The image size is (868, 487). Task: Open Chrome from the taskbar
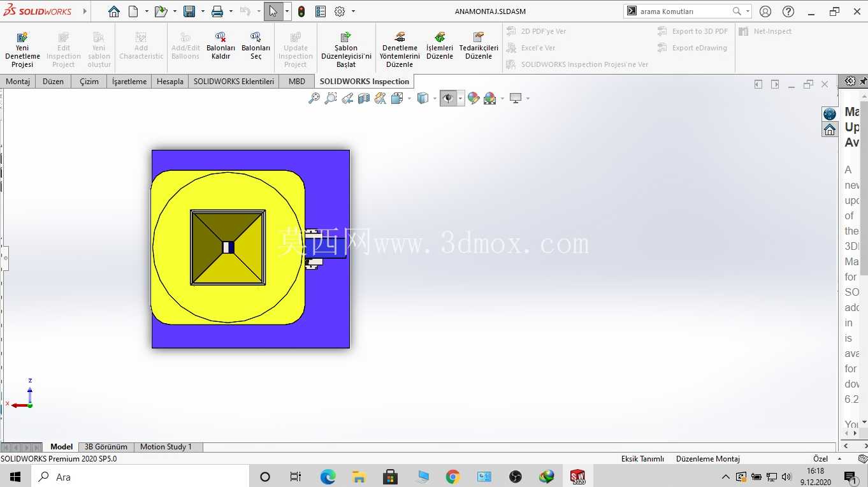pyautogui.click(x=452, y=477)
